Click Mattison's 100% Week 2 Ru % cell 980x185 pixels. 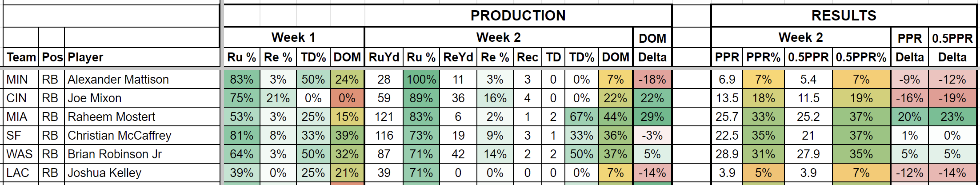coord(421,80)
